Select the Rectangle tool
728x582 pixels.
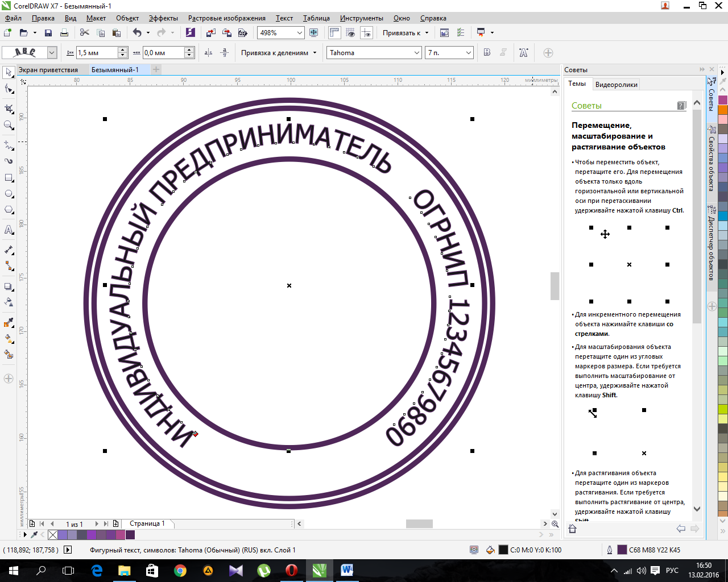[x=9, y=178]
